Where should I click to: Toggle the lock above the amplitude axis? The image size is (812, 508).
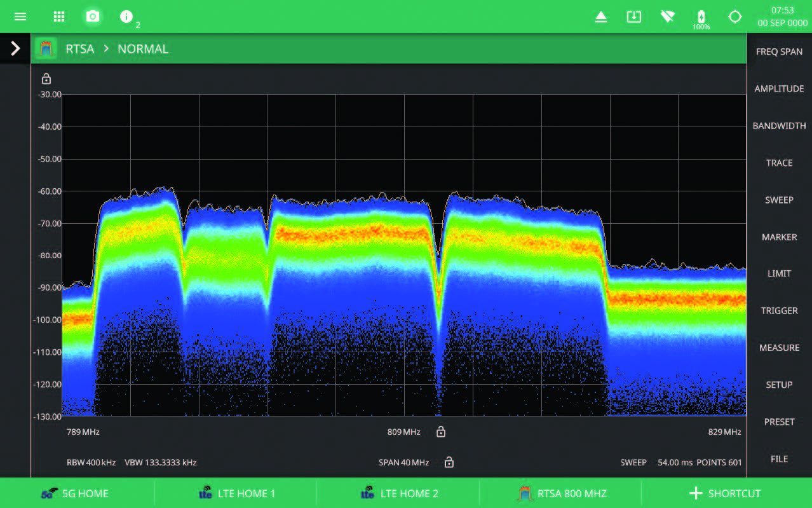tap(46, 79)
